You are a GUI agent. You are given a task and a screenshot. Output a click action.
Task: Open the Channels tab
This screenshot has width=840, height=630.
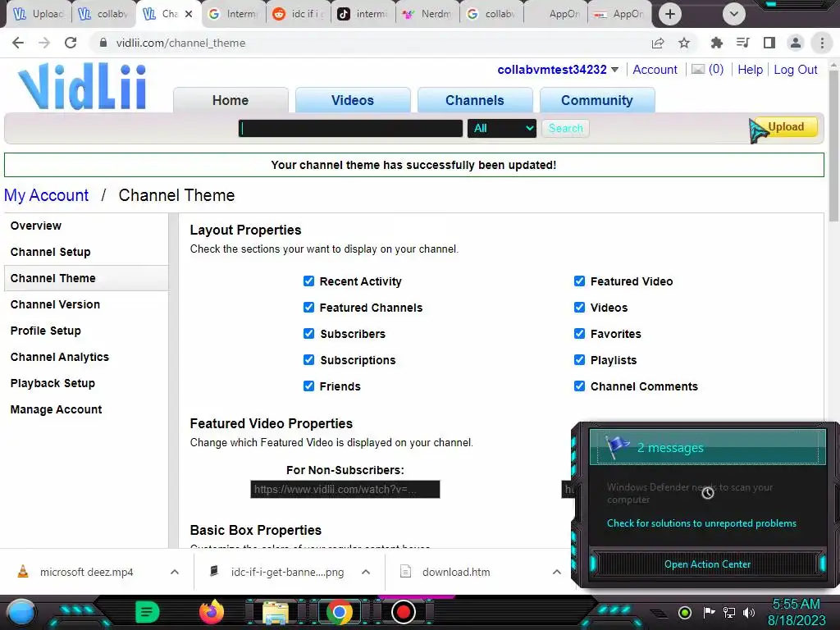pyautogui.click(x=475, y=100)
